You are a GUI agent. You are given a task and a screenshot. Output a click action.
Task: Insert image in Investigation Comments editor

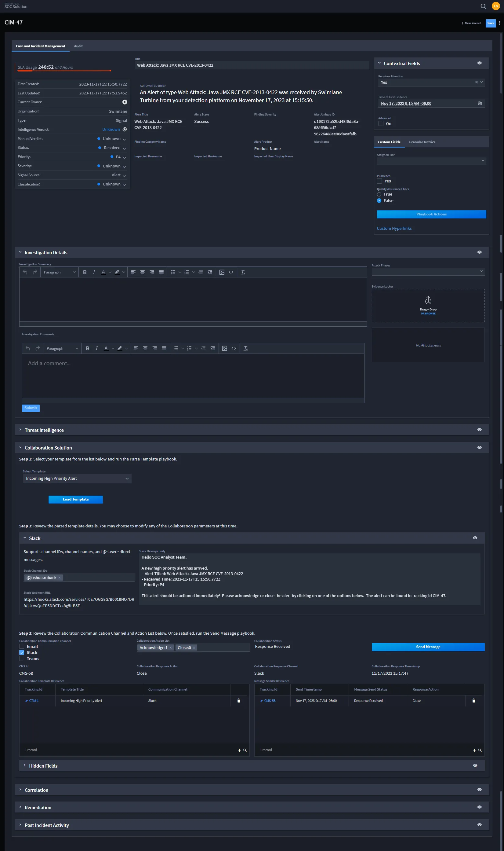(224, 348)
